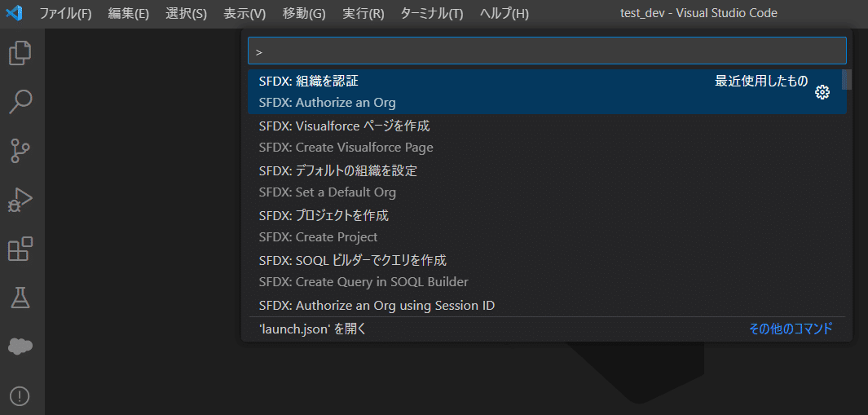Run SFDX: デフォルトの組織を設定 command
Screen dimensions: 868x415
(547, 182)
